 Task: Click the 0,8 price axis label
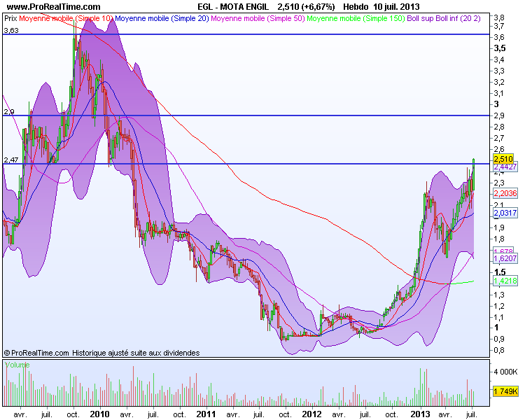499,350
